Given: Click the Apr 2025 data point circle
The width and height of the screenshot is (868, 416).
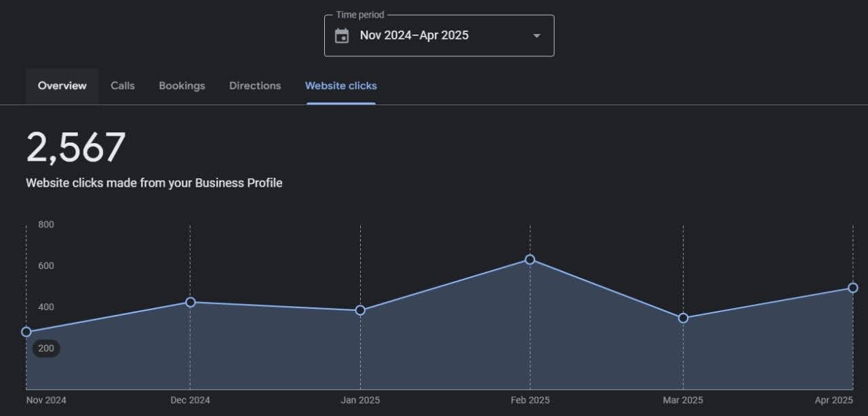Looking at the screenshot, I should coord(852,288).
